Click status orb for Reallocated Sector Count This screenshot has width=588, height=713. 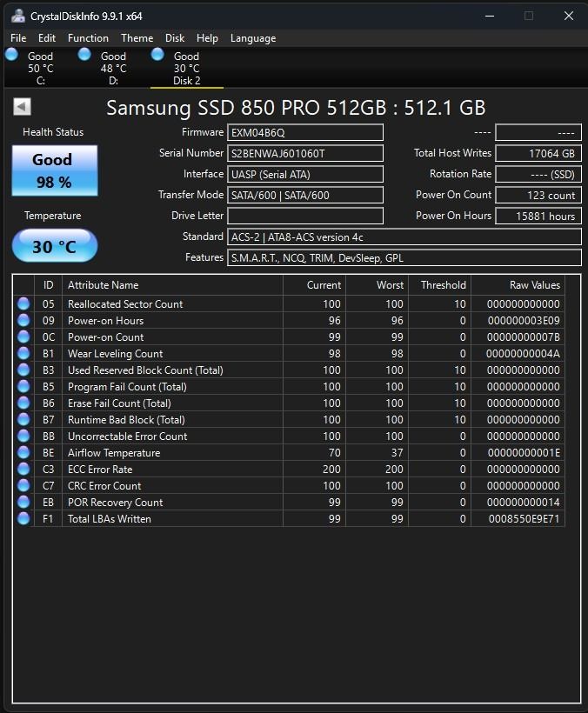pos(23,303)
